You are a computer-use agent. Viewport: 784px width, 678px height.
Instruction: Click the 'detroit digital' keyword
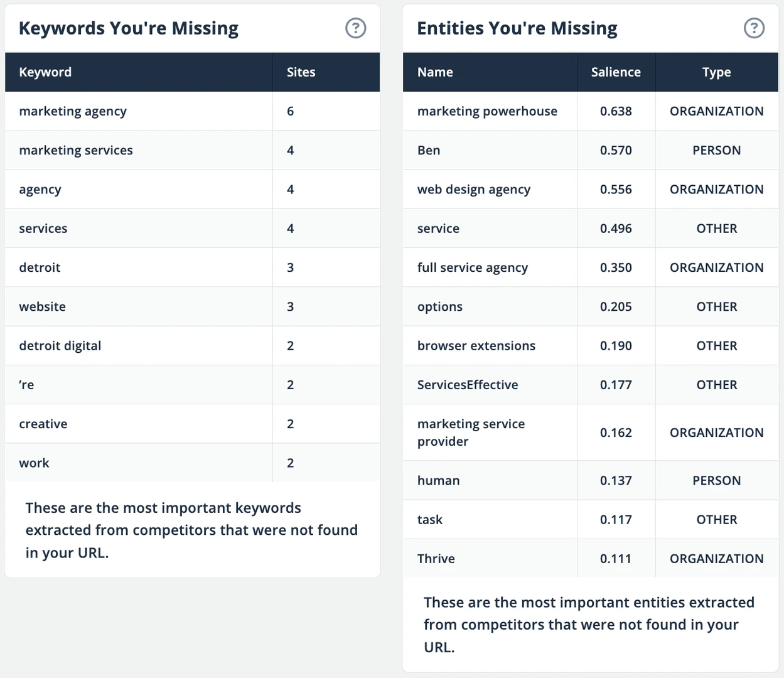point(60,346)
